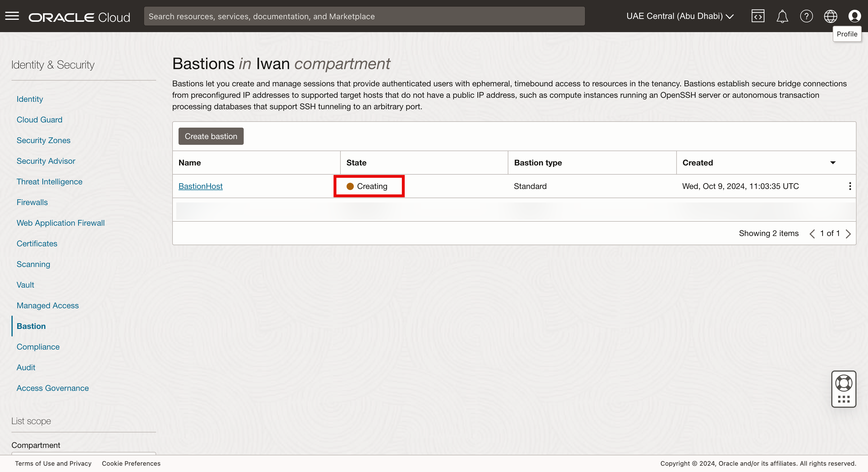
Task: Open the support lifebuoy widget
Action: click(x=844, y=383)
